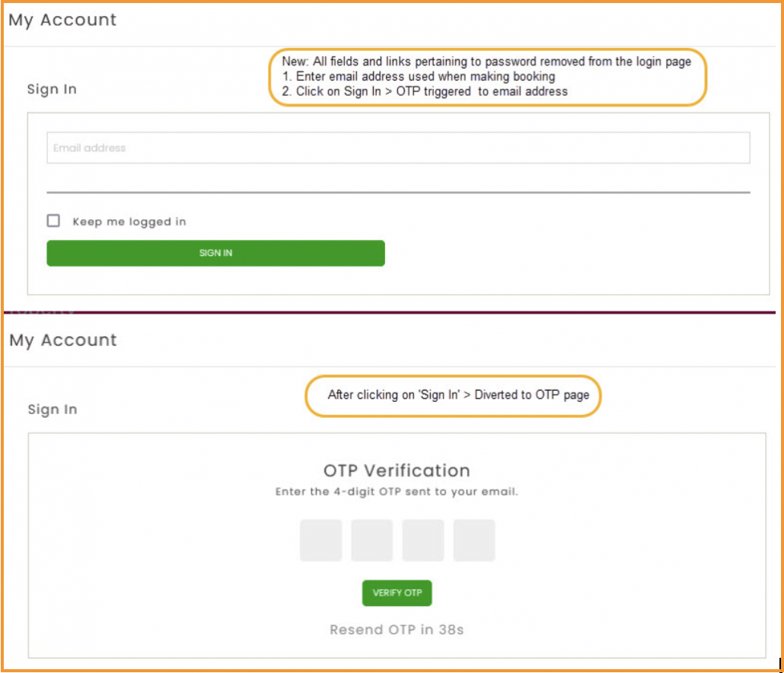Select the third OTP digit box

pos(423,541)
